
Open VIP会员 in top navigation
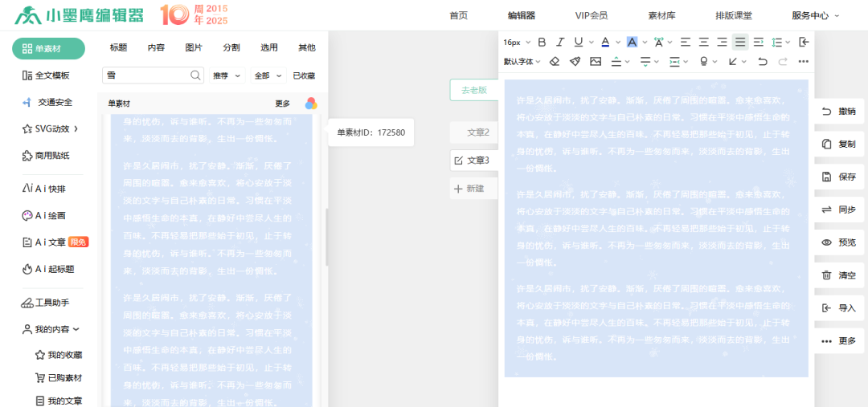592,15
